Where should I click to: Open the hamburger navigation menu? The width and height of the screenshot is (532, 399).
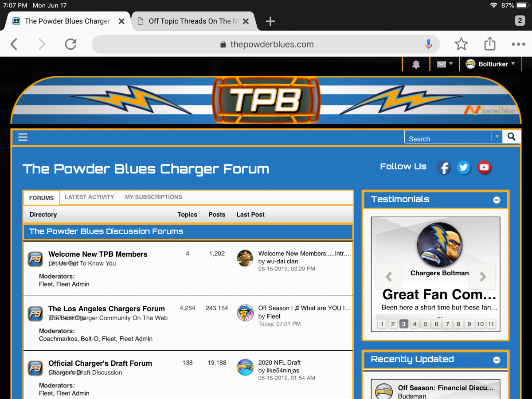23,137
